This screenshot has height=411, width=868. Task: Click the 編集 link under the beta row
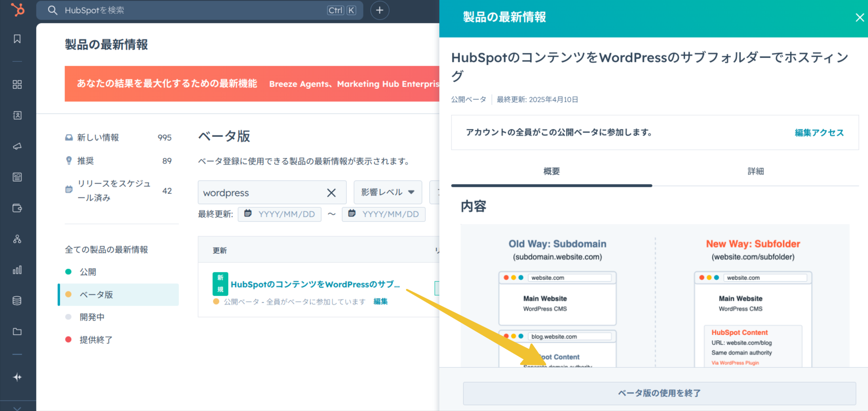point(380,302)
